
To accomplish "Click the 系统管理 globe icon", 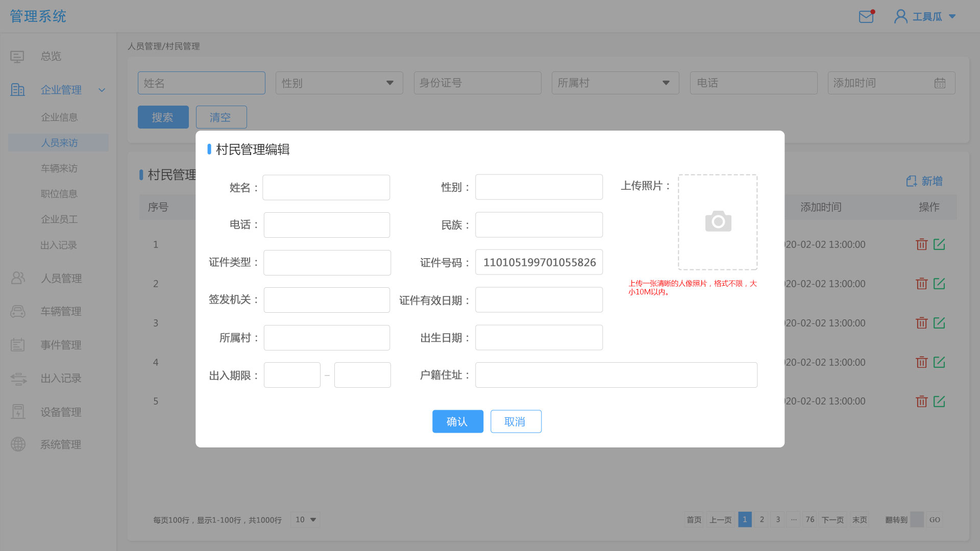I will [x=18, y=444].
